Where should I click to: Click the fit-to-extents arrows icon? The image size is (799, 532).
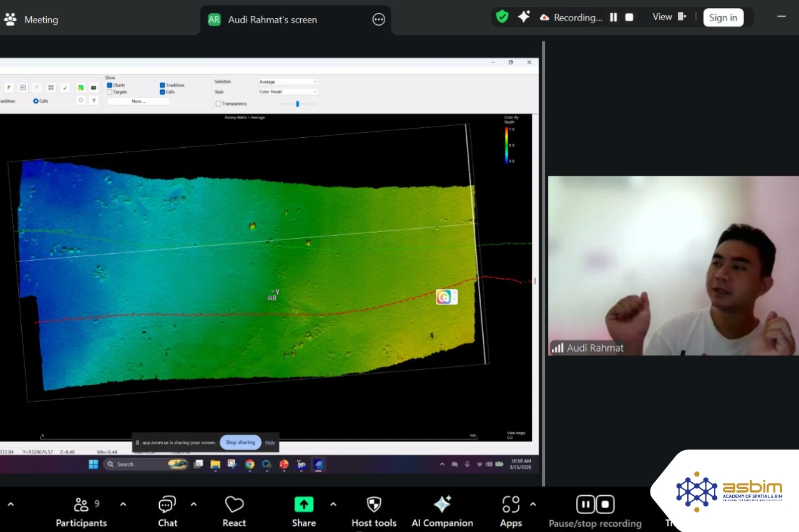pos(51,88)
